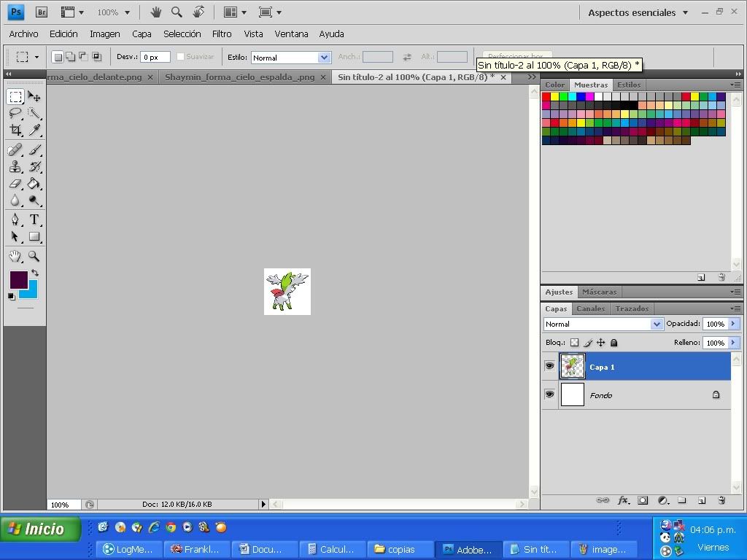Click the Desv. feather input field

click(x=155, y=57)
